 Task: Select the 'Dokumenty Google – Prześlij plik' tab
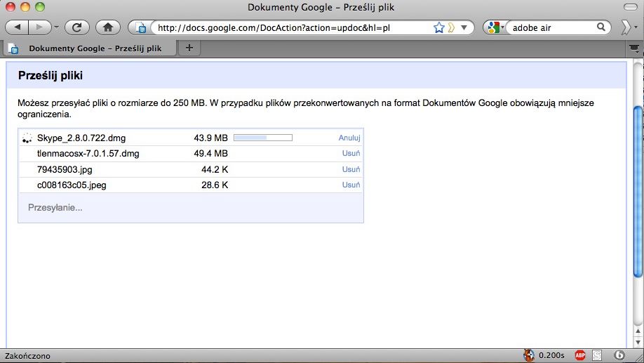(90, 48)
